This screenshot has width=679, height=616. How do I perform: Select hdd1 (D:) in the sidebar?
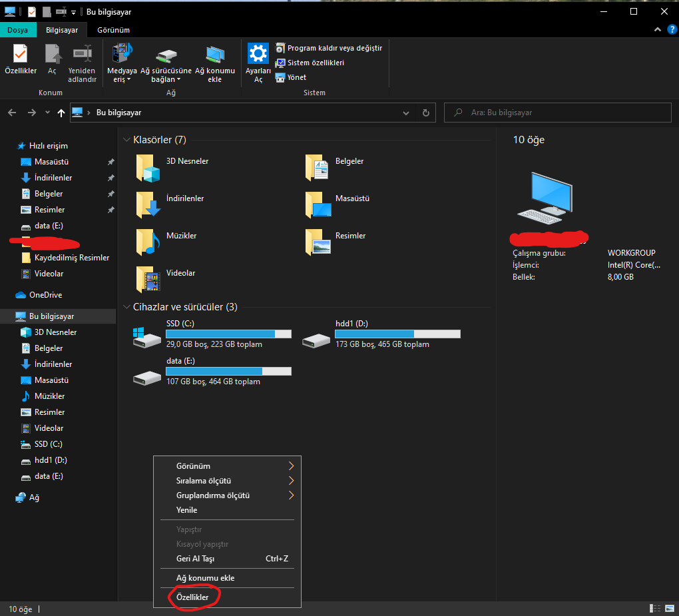click(x=44, y=460)
